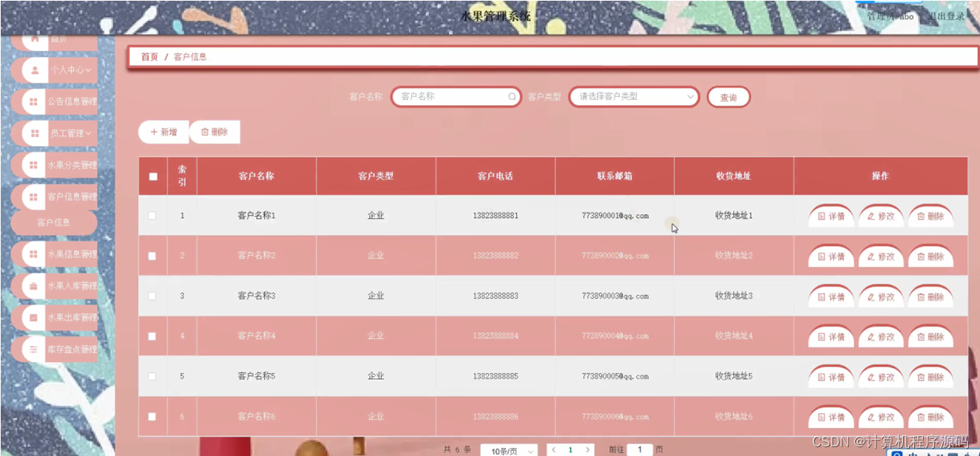
Task: Click 删除 for 客户名称6 row
Action: (930, 418)
